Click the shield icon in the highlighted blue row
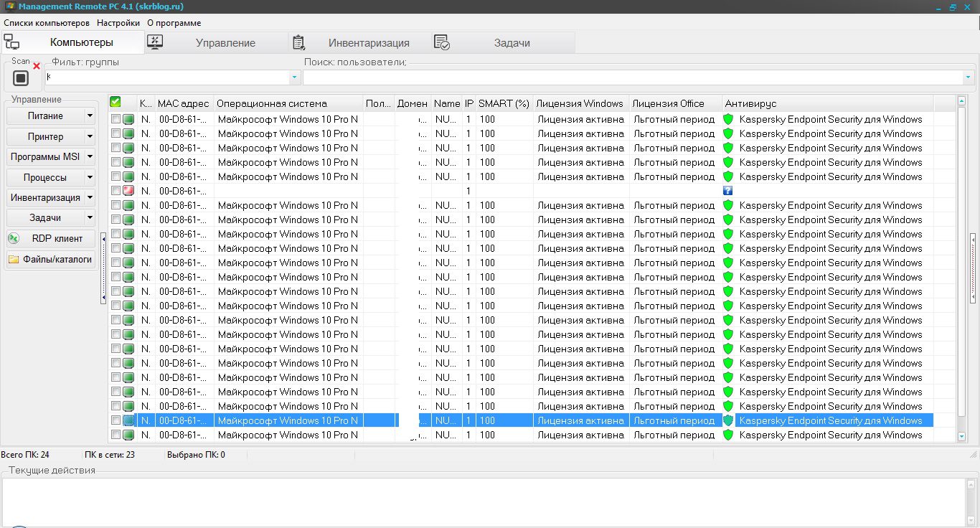 click(728, 420)
